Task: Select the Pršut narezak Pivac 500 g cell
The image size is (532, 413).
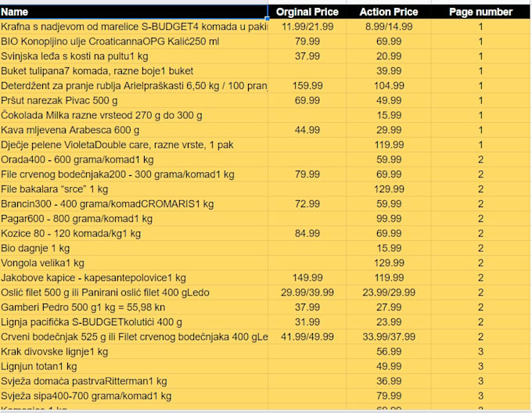Action: pos(134,100)
